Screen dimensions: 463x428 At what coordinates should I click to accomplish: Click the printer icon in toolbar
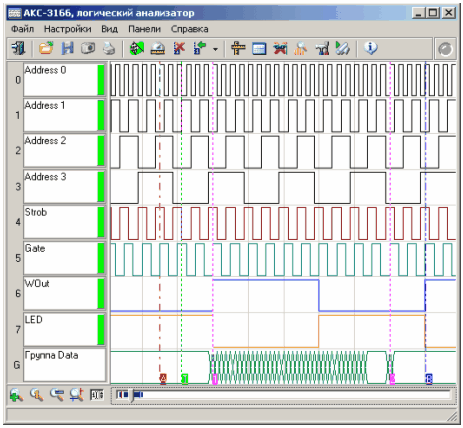click(x=109, y=49)
